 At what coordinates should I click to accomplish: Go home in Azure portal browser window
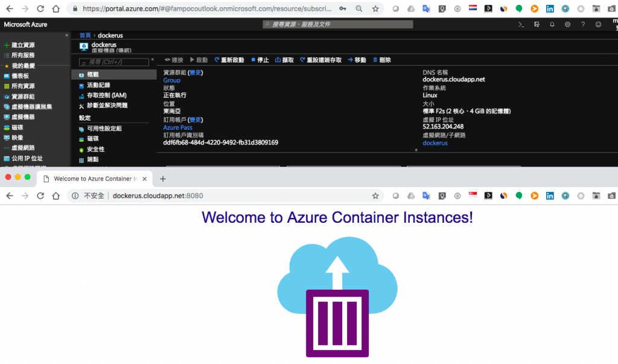click(x=56, y=8)
